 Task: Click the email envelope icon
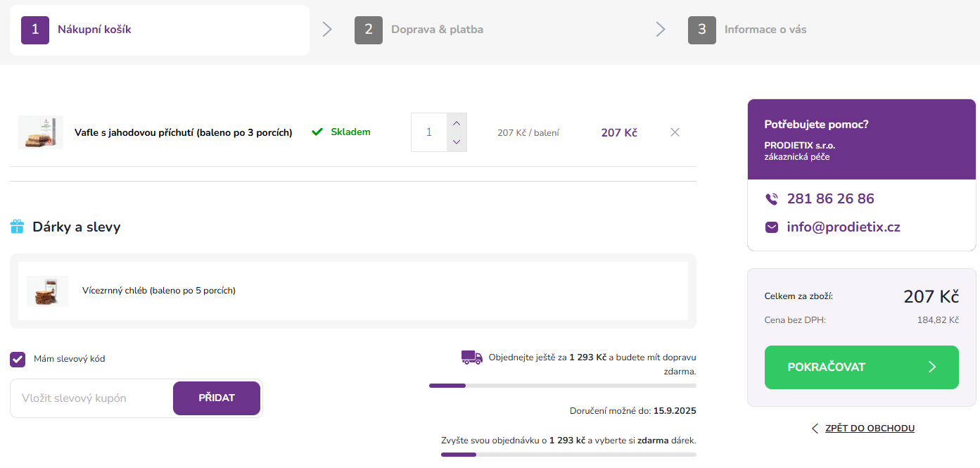pos(772,227)
